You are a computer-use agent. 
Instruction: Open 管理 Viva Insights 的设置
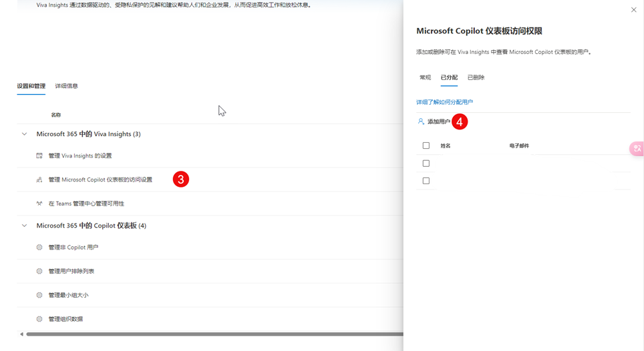pos(80,156)
